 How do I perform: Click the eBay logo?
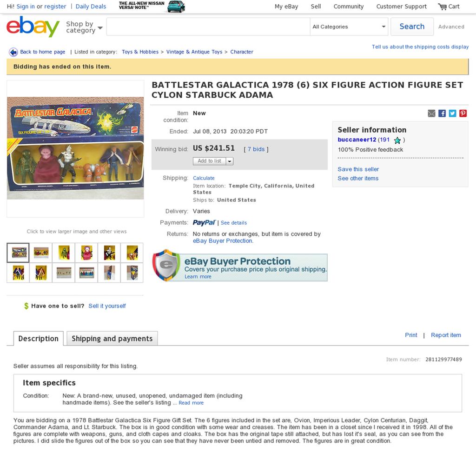33,27
